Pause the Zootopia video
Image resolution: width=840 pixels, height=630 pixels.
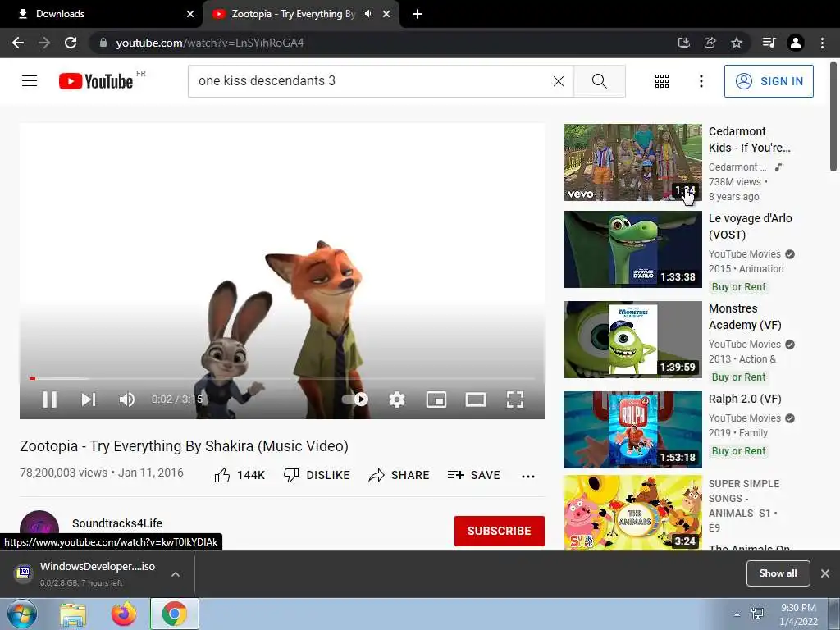[x=49, y=399]
